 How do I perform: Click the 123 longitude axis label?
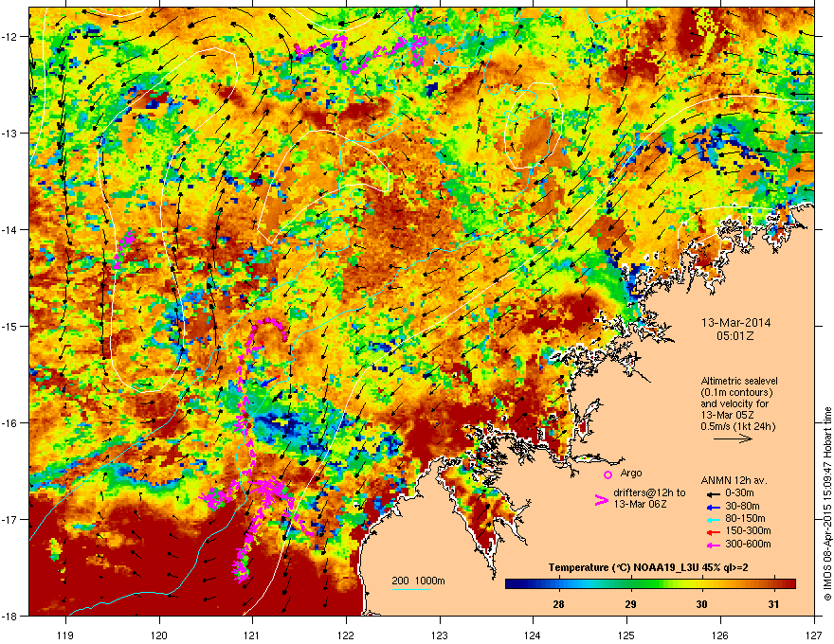(440, 635)
